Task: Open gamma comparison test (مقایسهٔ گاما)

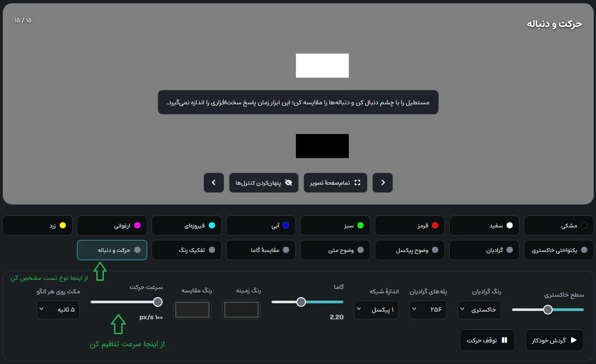Action: [x=261, y=250]
